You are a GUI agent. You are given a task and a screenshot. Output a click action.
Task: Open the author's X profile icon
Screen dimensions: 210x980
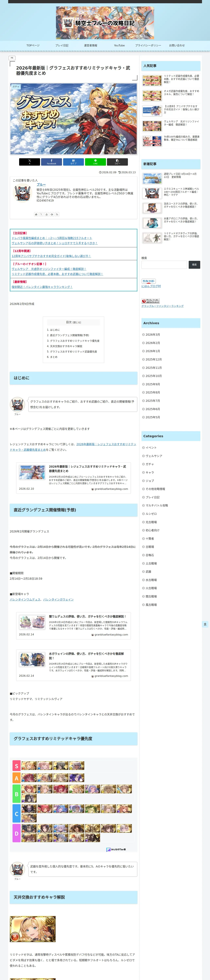(42, 215)
